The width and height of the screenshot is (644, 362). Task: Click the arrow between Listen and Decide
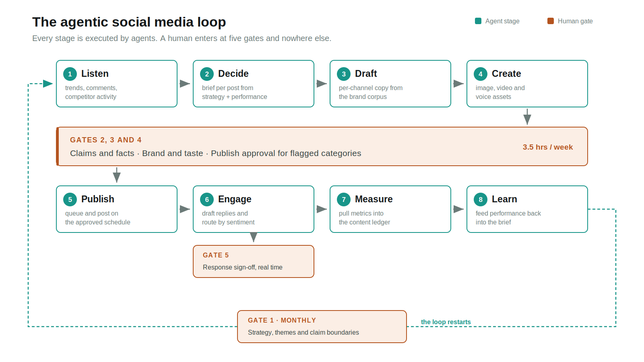pos(185,84)
